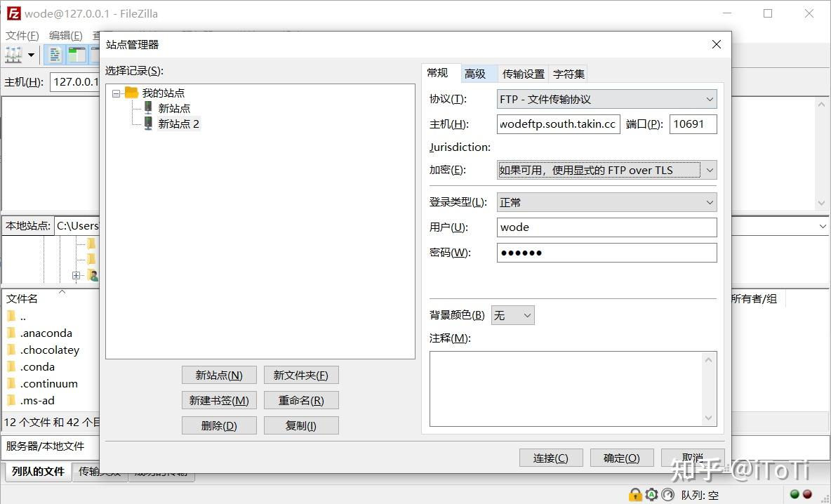Click the 复制(I) button
The height and width of the screenshot is (504, 831).
[301, 425]
